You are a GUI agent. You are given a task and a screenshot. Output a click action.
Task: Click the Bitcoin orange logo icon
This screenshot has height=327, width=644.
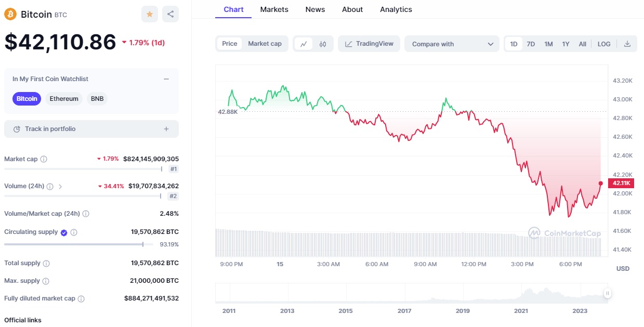(x=10, y=14)
